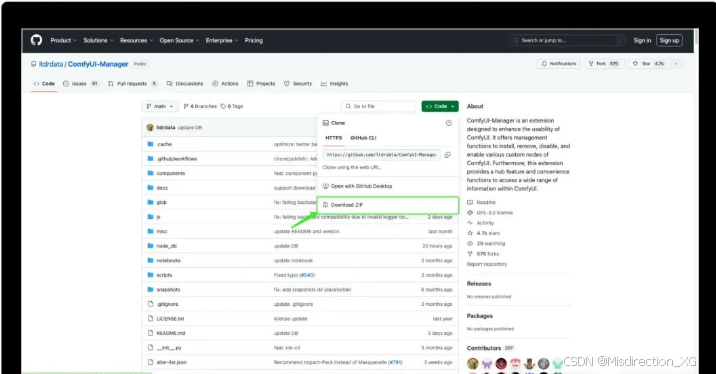The width and height of the screenshot is (716, 374).
Task: Open the snapshots folder
Action: coord(168,290)
